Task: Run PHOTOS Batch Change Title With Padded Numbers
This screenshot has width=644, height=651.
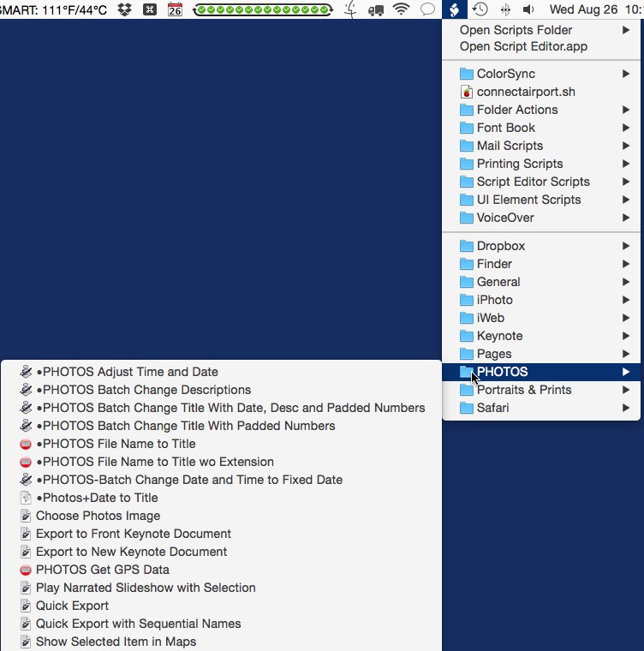Action: (221, 426)
